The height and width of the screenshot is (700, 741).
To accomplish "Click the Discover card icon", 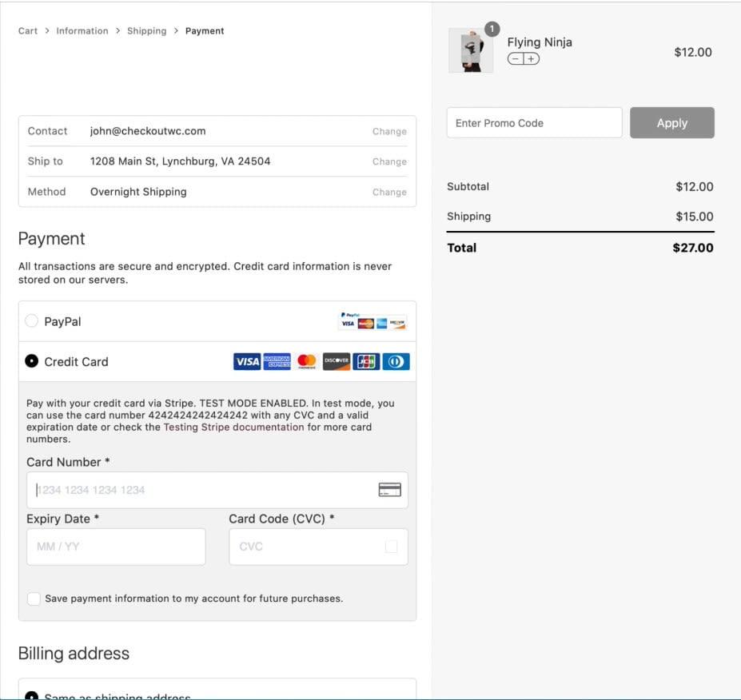I will click(336, 361).
